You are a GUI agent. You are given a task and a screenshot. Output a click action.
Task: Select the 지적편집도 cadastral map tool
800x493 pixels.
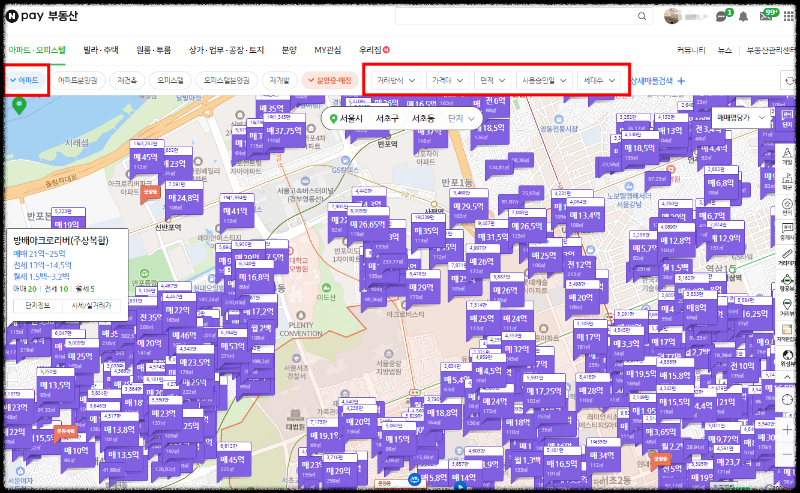[x=787, y=333]
